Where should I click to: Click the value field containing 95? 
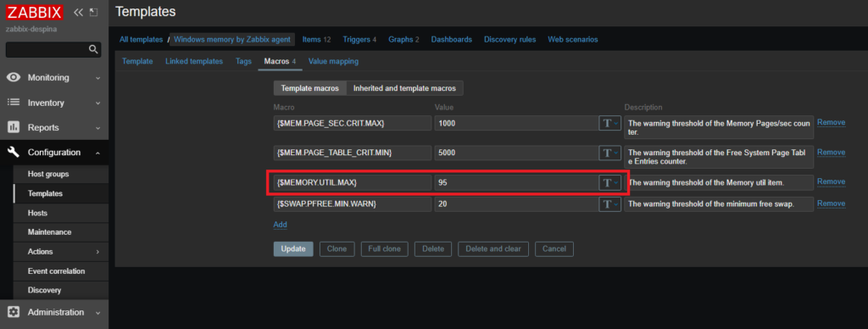(x=516, y=183)
